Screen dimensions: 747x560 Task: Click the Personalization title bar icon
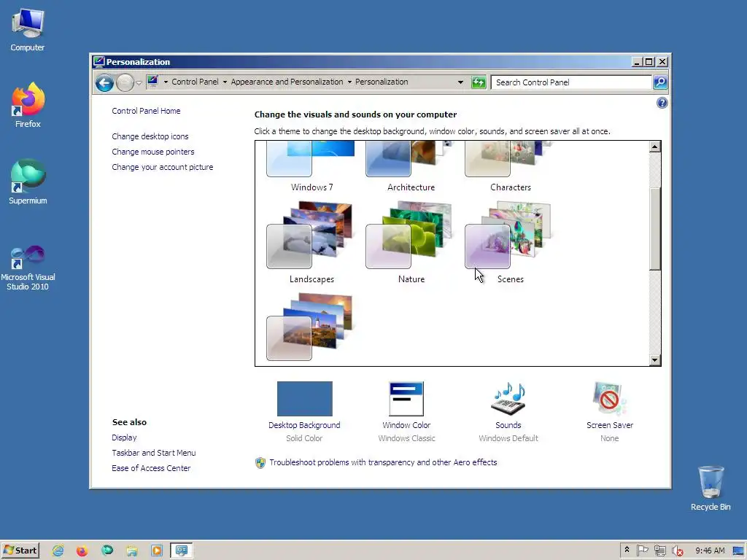tap(98, 61)
